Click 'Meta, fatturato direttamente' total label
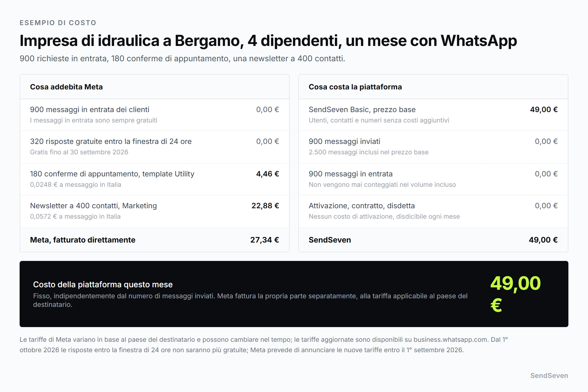This screenshot has height=392, width=588. [83, 240]
